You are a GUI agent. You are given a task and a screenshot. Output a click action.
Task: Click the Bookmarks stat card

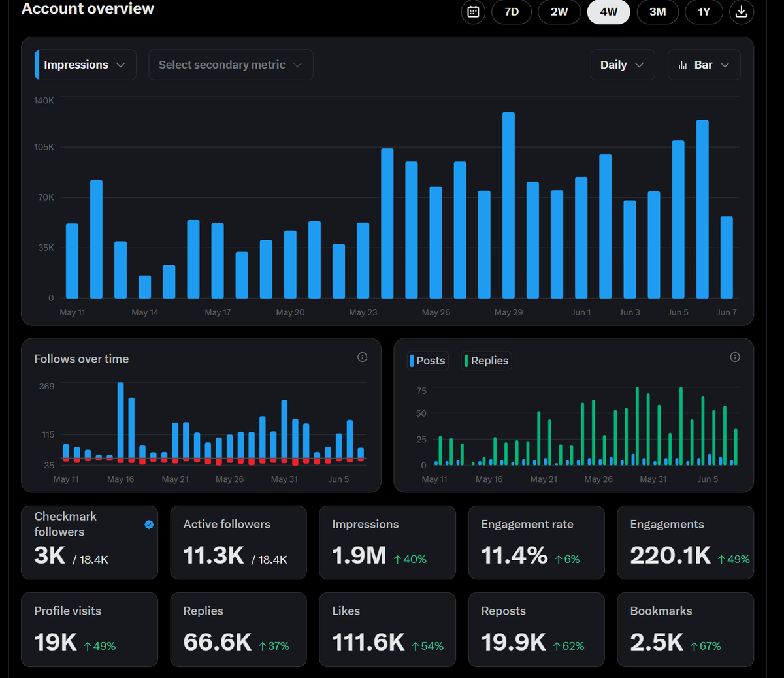point(685,630)
